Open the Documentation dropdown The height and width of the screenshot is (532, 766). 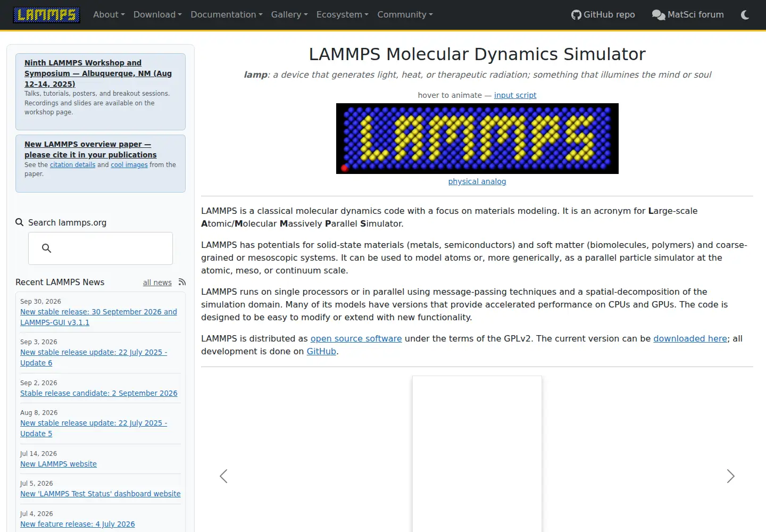227,15
